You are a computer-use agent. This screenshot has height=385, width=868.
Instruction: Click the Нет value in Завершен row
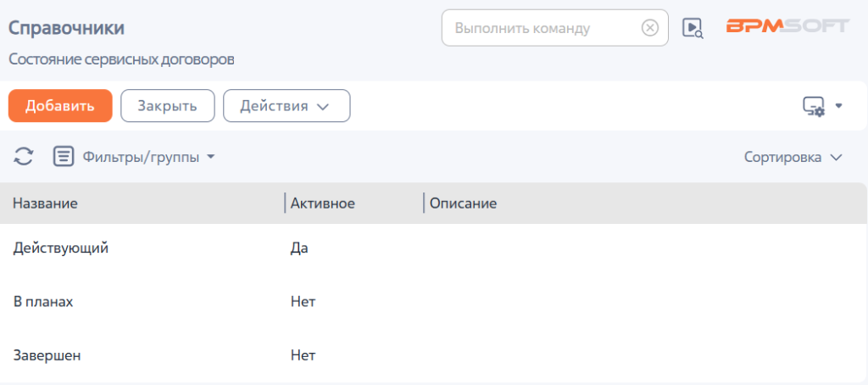click(x=303, y=355)
